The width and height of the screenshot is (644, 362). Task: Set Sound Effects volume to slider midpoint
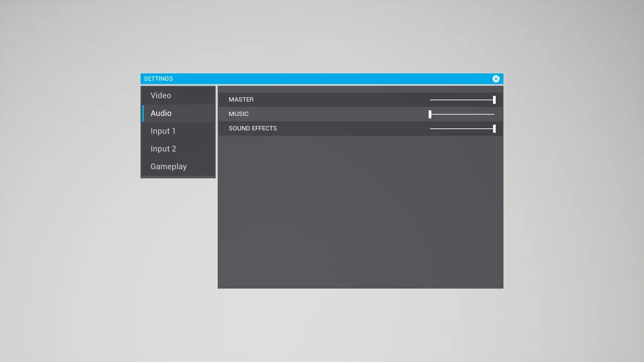462,129
